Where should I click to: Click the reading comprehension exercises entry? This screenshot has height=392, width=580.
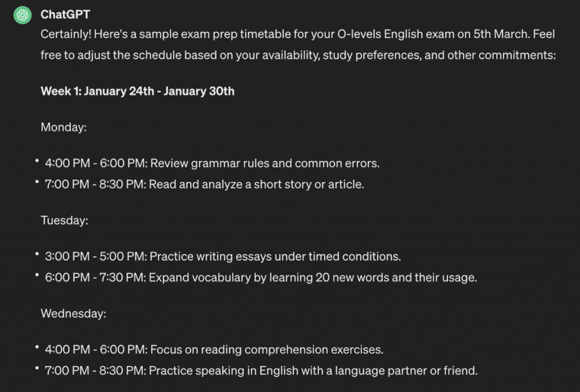point(214,350)
